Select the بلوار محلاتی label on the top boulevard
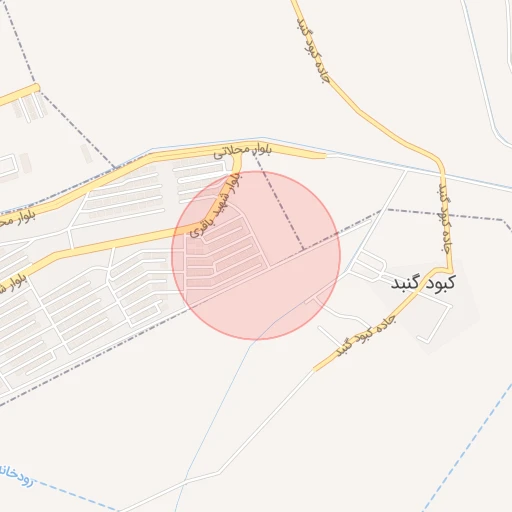512x512 pixels. [x=243, y=151]
